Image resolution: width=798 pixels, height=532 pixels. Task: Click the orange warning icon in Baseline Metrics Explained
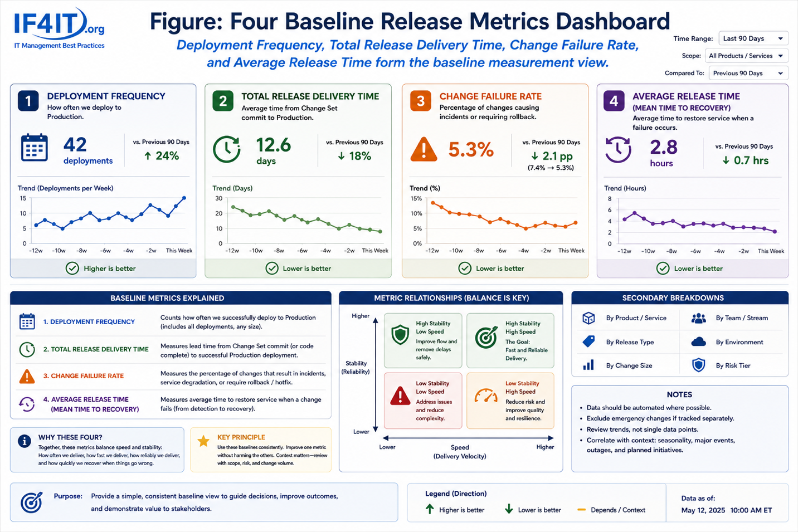coord(27,377)
